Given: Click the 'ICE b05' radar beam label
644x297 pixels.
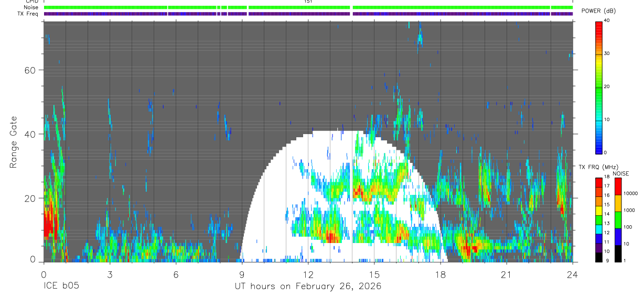Looking at the screenshot, I should [60, 287].
